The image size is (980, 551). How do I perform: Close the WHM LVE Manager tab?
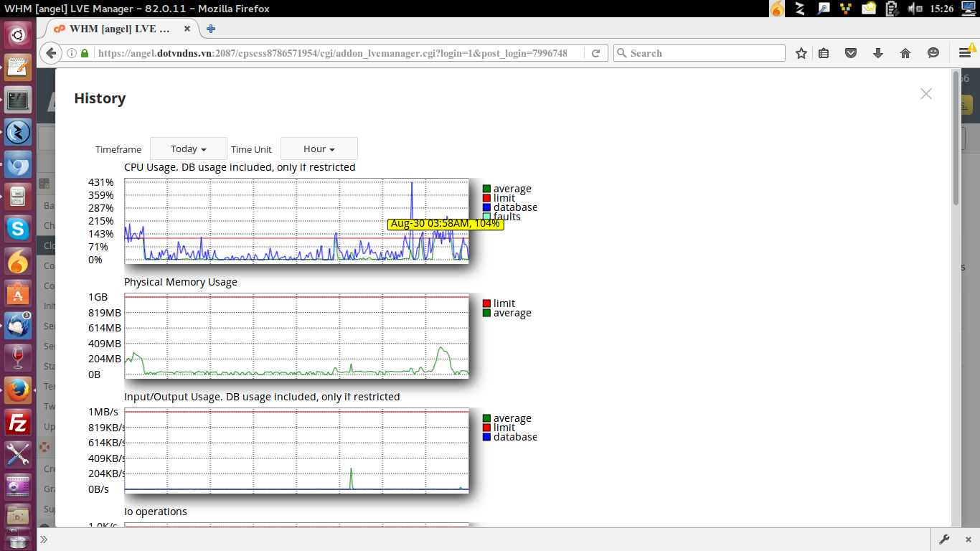pos(187,29)
